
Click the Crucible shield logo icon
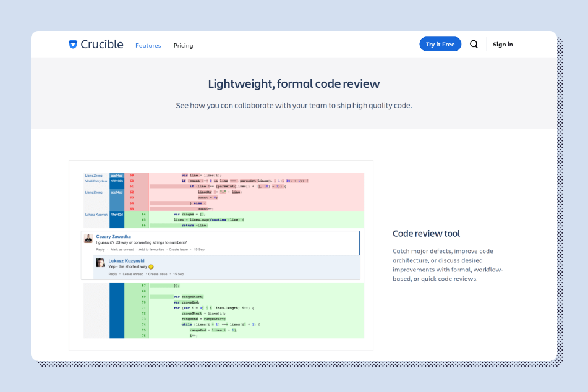[x=73, y=45]
